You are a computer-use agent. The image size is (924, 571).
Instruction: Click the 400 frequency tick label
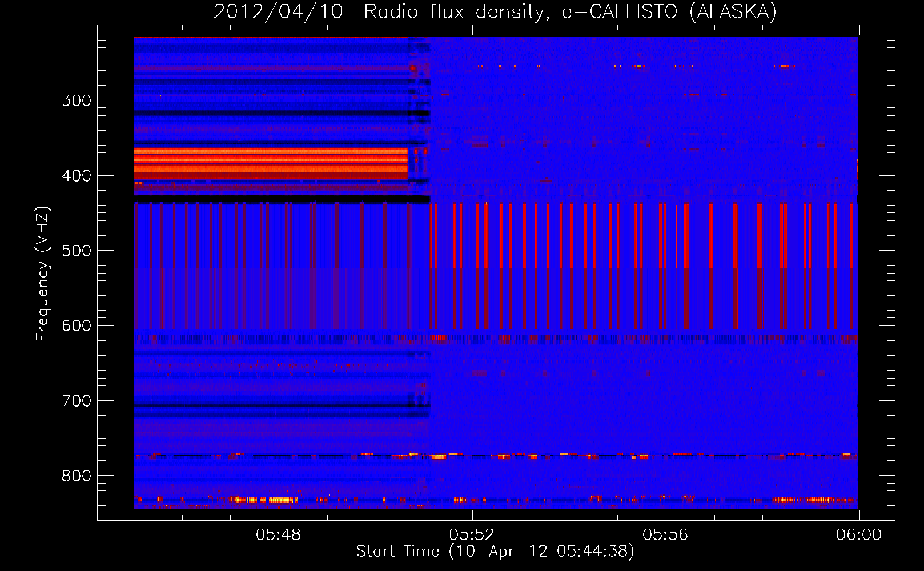(77, 176)
